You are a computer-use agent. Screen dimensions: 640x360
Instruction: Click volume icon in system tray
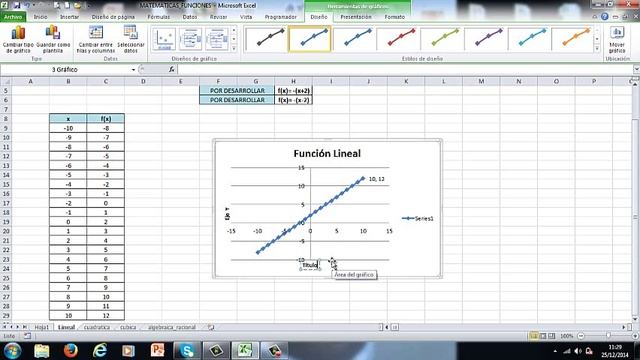click(578, 351)
